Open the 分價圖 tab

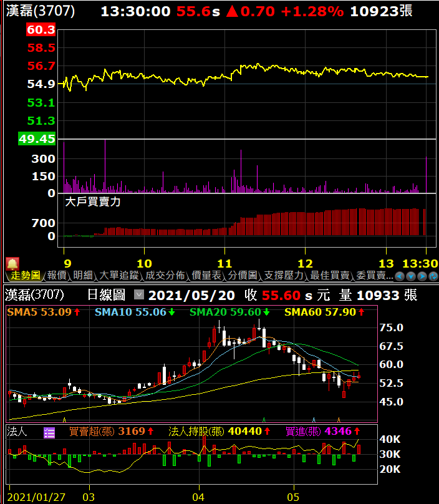(x=243, y=275)
